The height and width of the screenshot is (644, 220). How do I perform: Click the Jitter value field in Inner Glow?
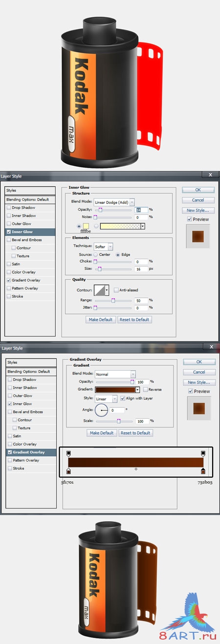pos(141,308)
